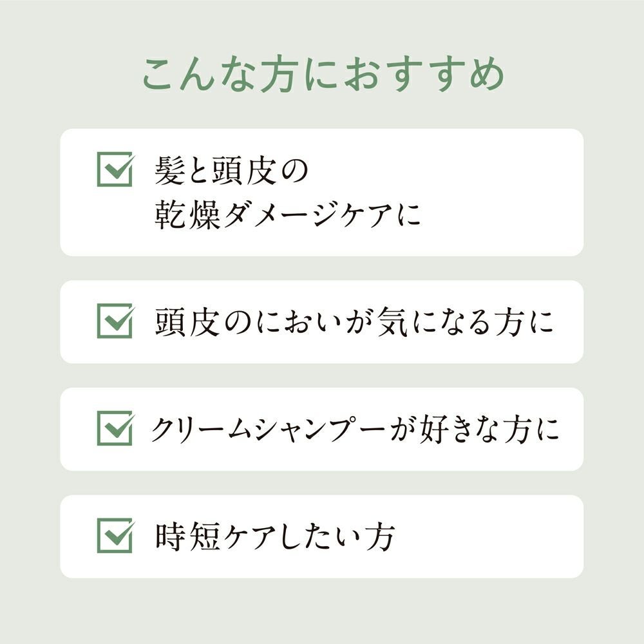Check the box next to 頭皮のにおいが気になる方に

point(114,321)
